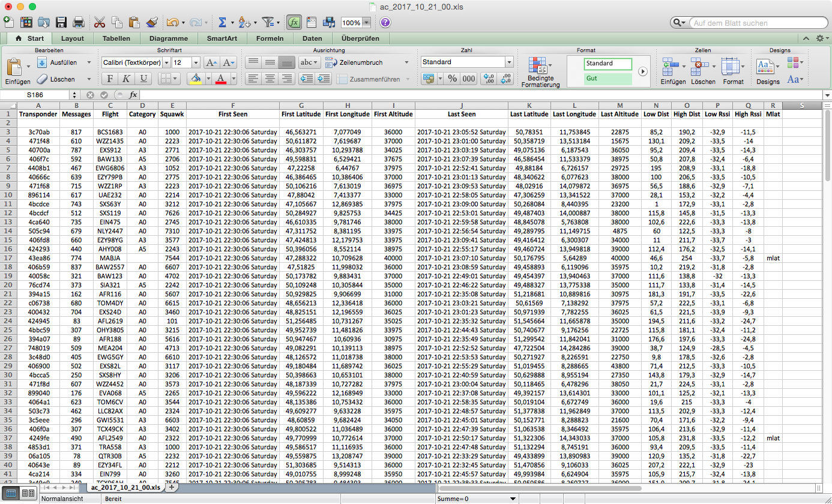This screenshot has height=504, width=832.
Task: Decrease font size with smaller A
Action: [x=228, y=62]
